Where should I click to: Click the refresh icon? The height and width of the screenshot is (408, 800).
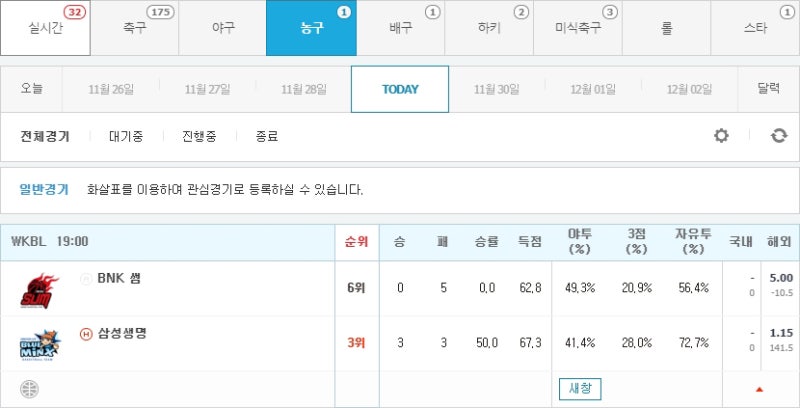(779, 136)
